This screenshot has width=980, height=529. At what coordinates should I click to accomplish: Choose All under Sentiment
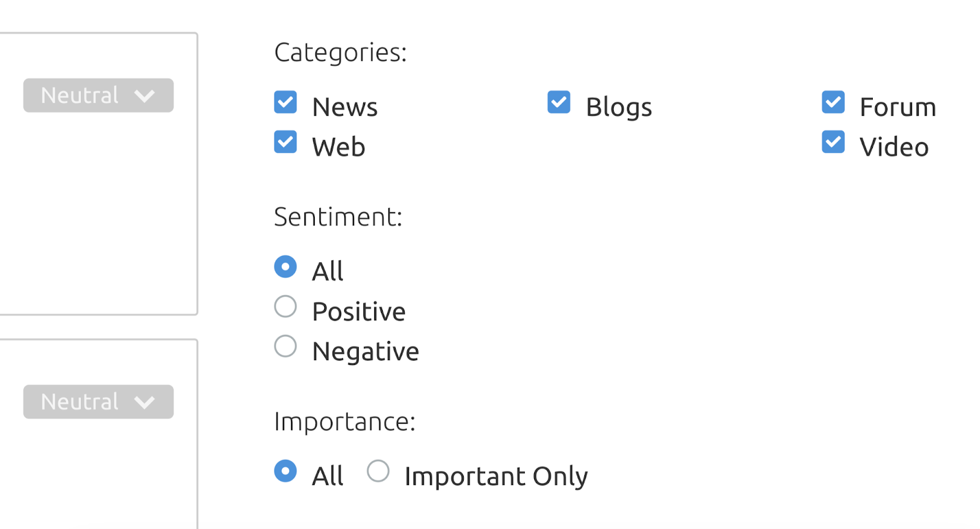tap(285, 266)
